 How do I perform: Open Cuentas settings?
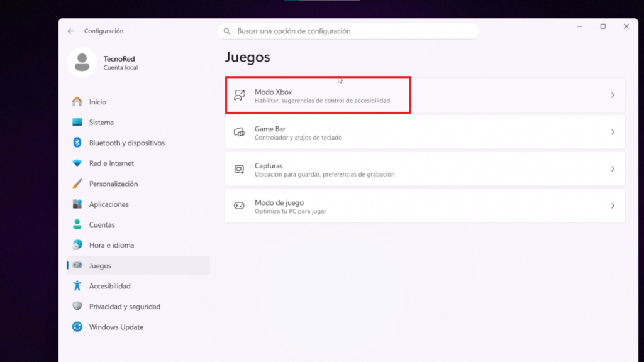tap(138, 224)
